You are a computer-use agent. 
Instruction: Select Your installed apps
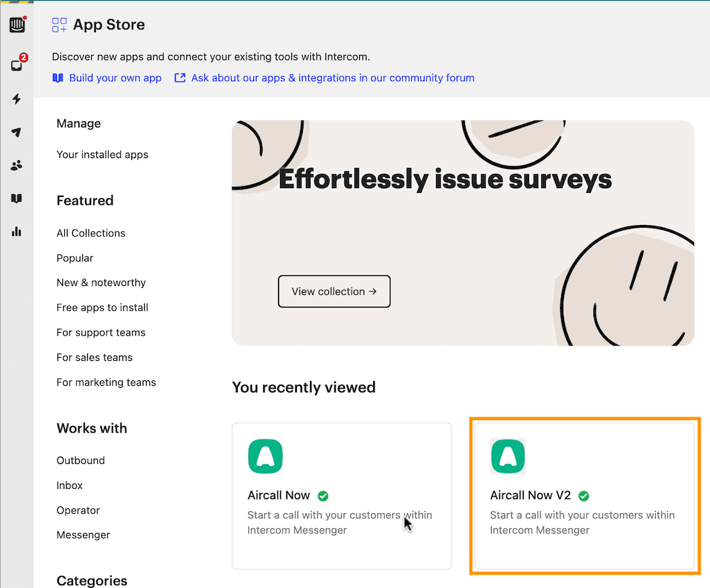click(x=102, y=155)
